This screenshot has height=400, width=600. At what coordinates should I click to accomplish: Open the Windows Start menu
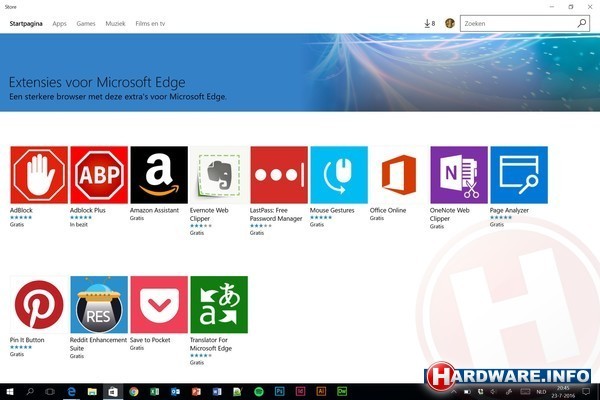click(10, 392)
